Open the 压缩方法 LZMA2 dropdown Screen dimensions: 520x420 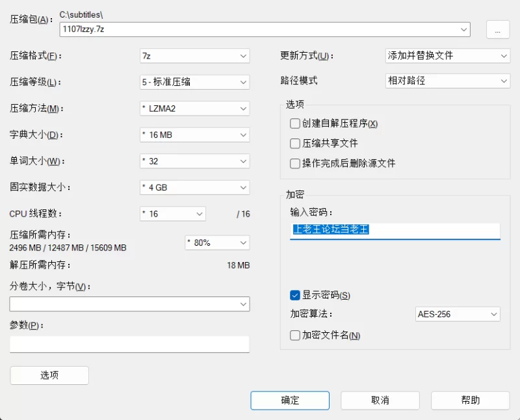coord(194,109)
